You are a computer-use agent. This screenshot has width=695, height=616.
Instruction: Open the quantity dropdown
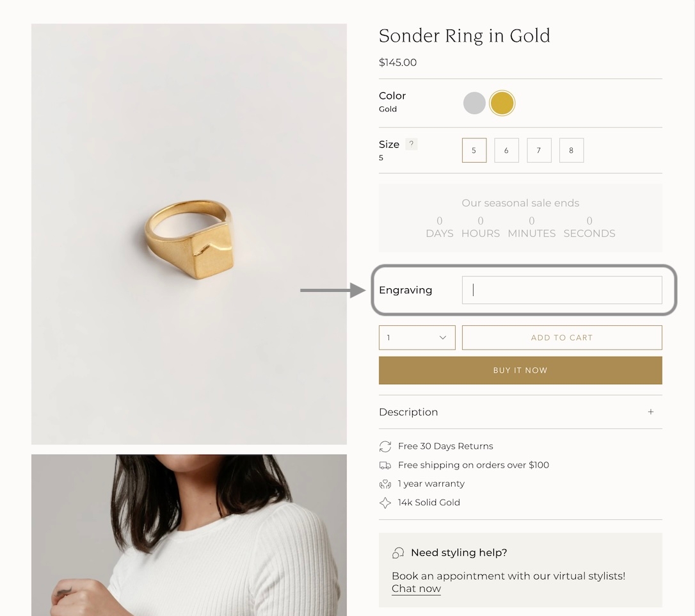tap(417, 337)
